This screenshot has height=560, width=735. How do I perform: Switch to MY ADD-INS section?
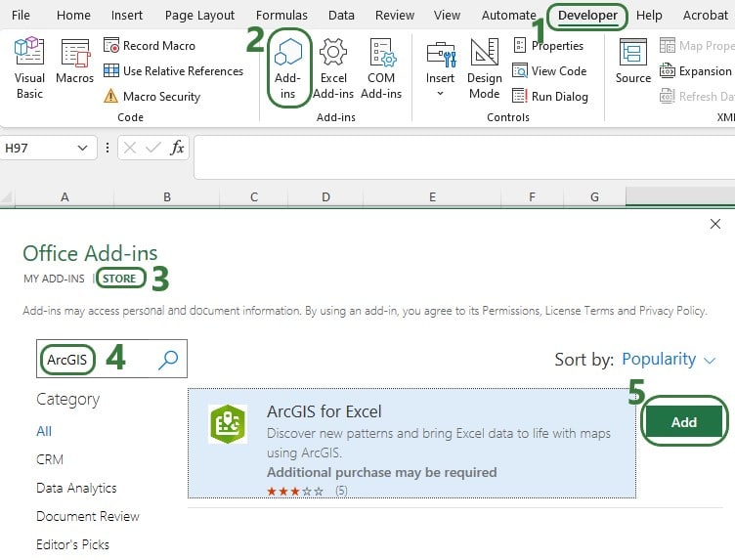click(54, 279)
